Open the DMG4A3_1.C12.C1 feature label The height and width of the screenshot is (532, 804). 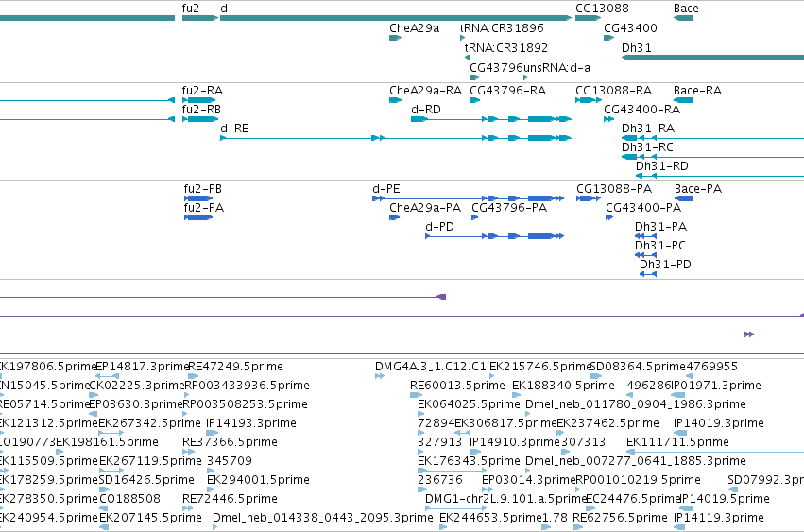(430, 367)
